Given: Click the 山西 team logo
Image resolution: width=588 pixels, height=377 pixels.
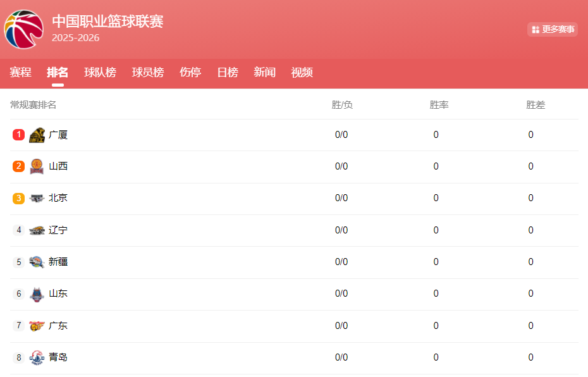Looking at the screenshot, I should point(36,166).
